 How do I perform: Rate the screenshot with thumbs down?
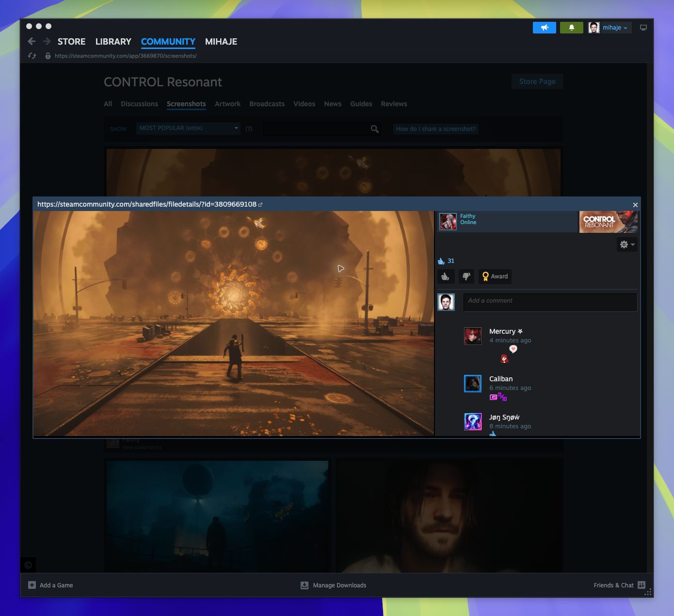466,276
